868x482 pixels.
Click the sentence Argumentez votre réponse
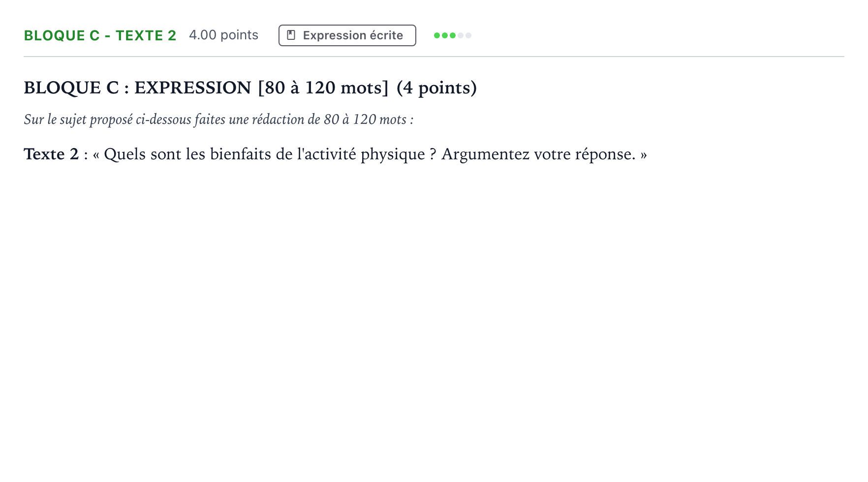(x=538, y=154)
